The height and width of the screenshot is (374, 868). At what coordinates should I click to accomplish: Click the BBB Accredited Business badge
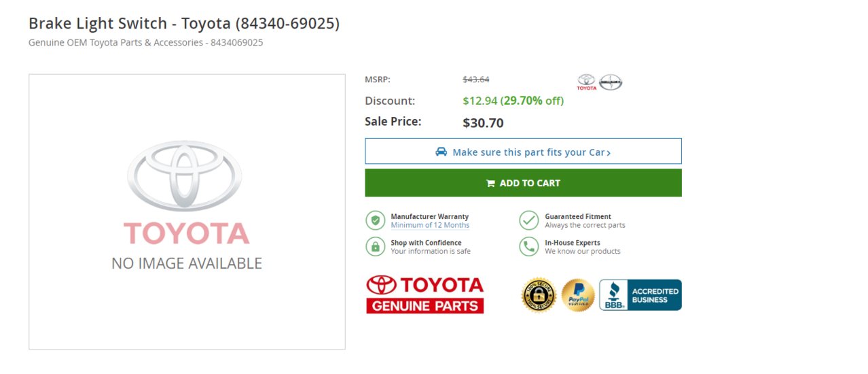click(x=640, y=295)
